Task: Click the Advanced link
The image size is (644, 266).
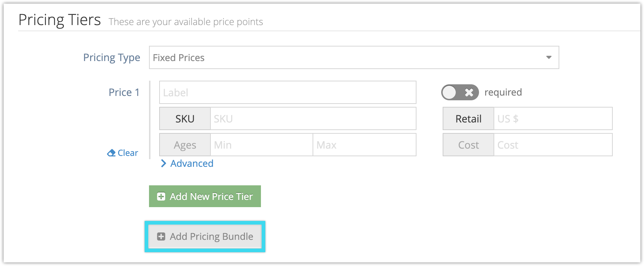Action: [192, 164]
